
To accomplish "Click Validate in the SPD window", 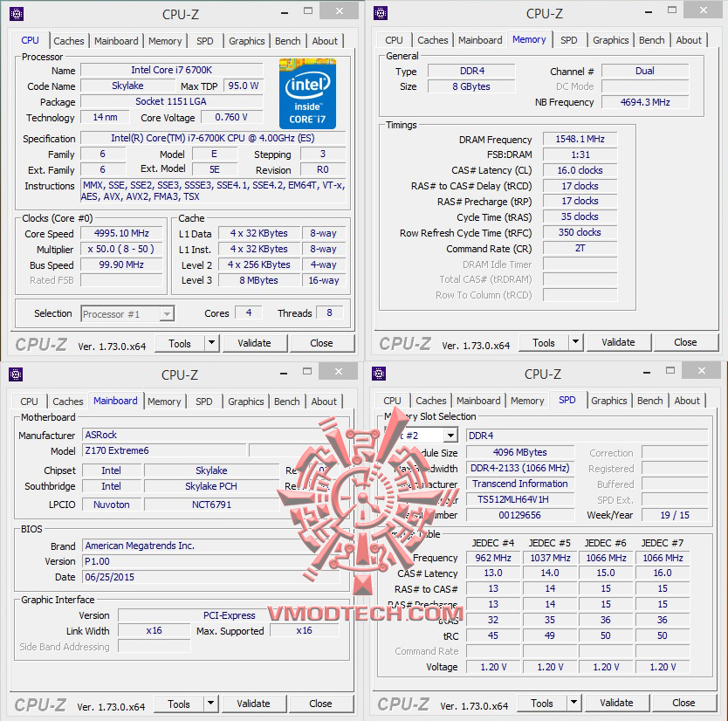I will click(616, 703).
